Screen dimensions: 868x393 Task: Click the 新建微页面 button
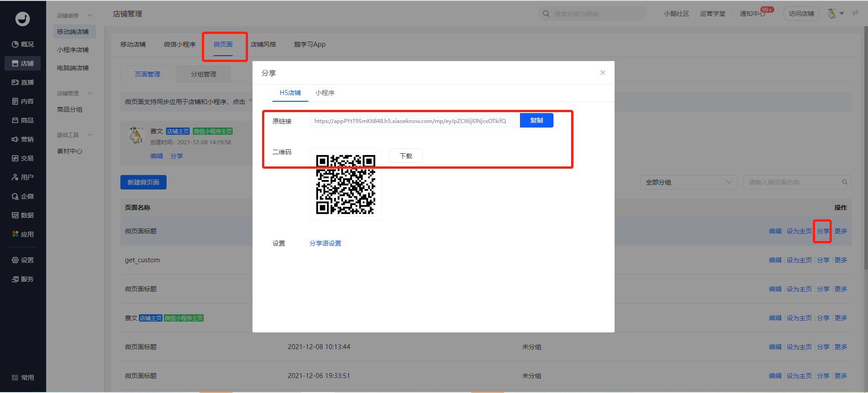click(x=143, y=182)
